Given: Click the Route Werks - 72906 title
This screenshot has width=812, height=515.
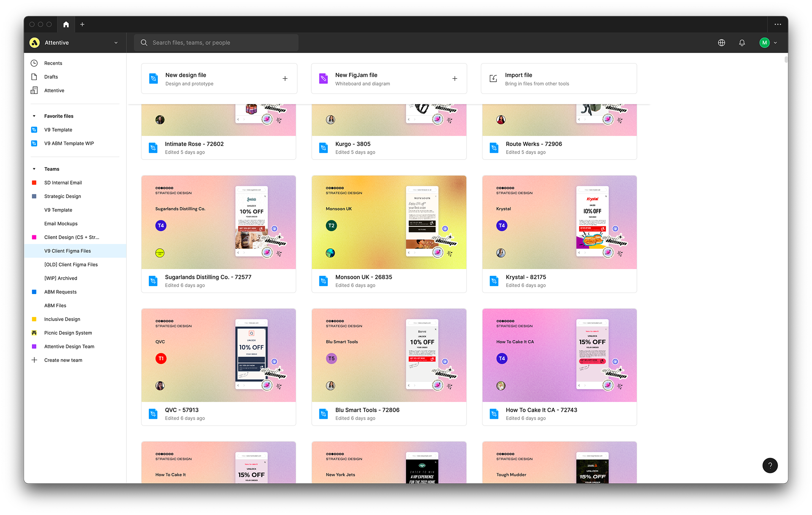Looking at the screenshot, I should click(534, 144).
